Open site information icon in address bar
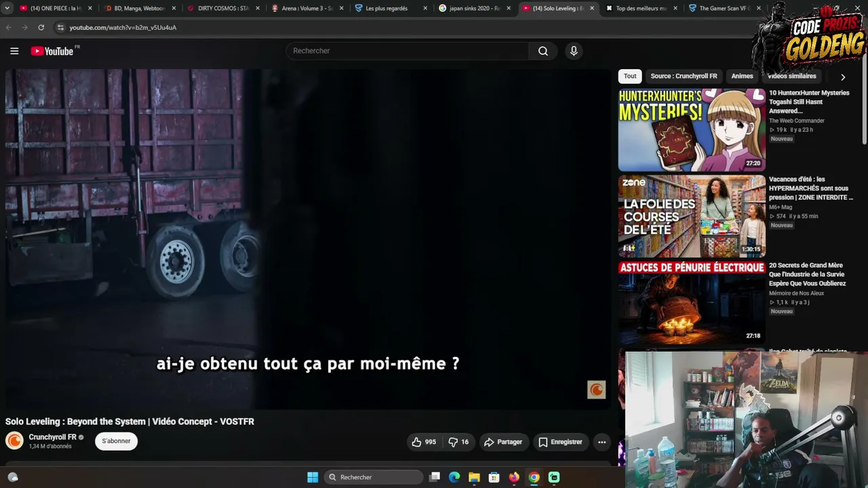The height and width of the screenshot is (488, 868). tap(60, 27)
